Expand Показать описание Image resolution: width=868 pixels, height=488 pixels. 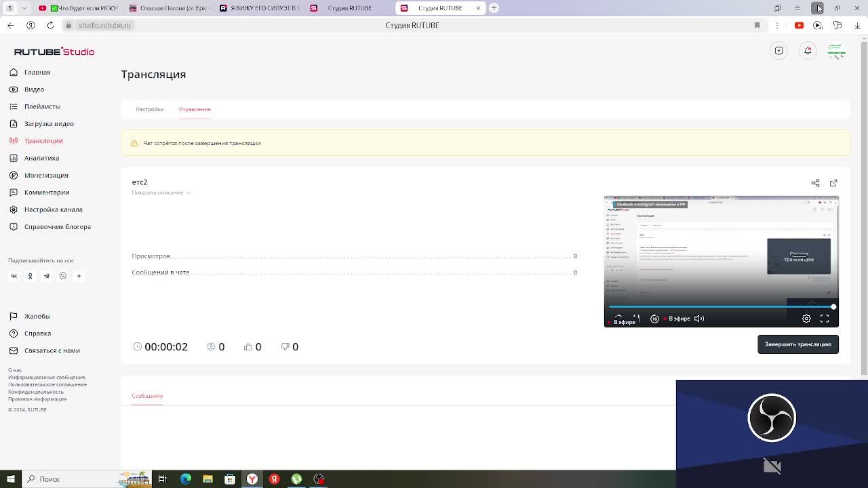(x=161, y=192)
